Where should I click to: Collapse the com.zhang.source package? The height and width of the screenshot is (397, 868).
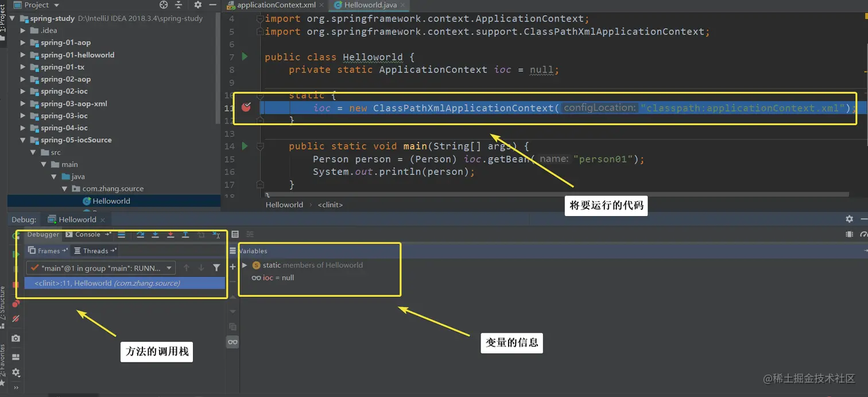pos(64,188)
